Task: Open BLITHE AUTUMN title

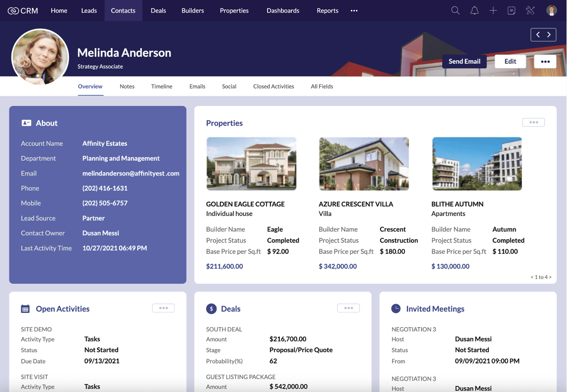Action: [457, 204]
